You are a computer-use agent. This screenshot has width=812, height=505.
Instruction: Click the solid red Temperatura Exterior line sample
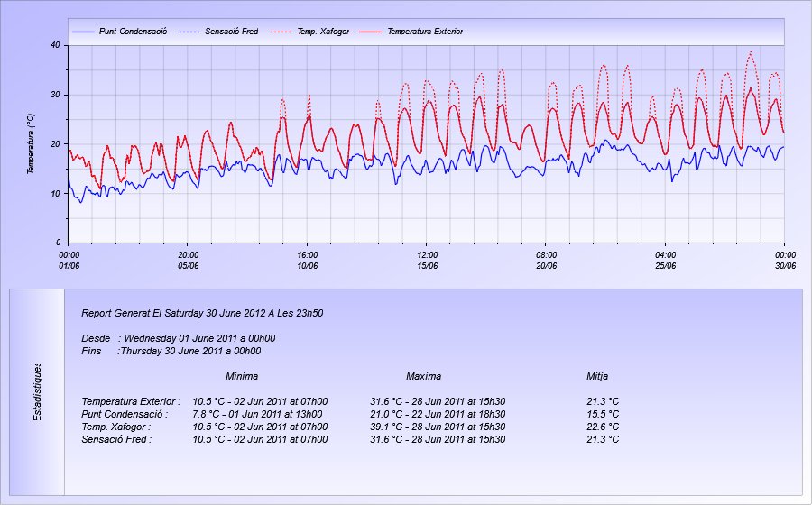pos(371,32)
